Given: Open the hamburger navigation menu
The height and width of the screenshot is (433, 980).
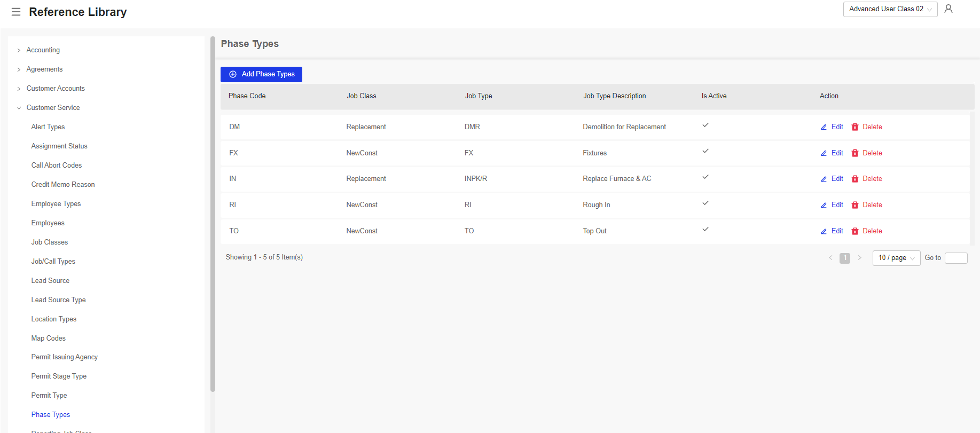Looking at the screenshot, I should coord(16,12).
